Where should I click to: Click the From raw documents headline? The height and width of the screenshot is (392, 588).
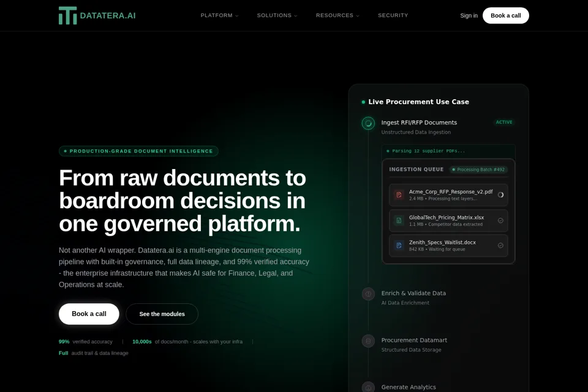pos(183,201)
